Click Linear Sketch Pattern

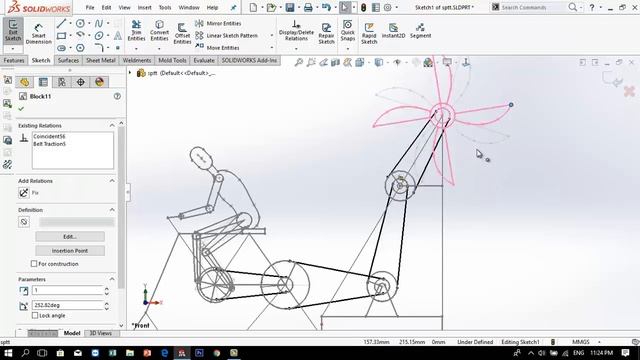tap(227, 36)
